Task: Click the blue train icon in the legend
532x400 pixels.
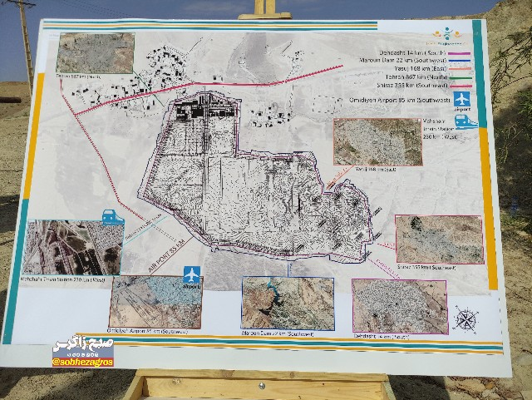Action: point(466,121)
